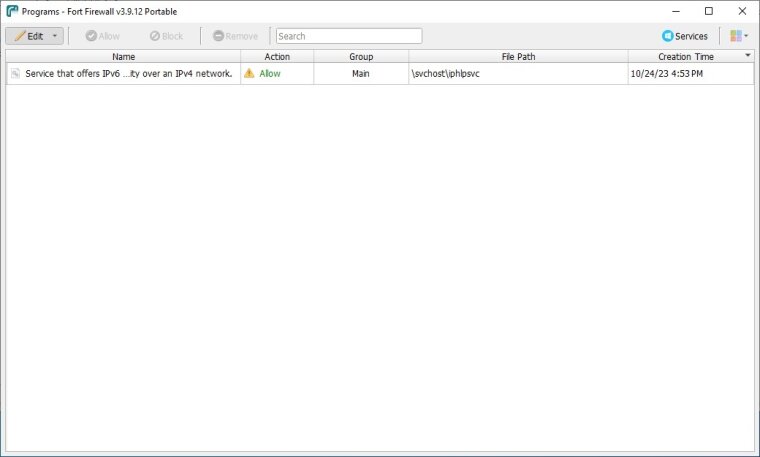Screen dimensions: 760x457
Task: Click the colored grid options icon
Action: [x=735, y=36]
